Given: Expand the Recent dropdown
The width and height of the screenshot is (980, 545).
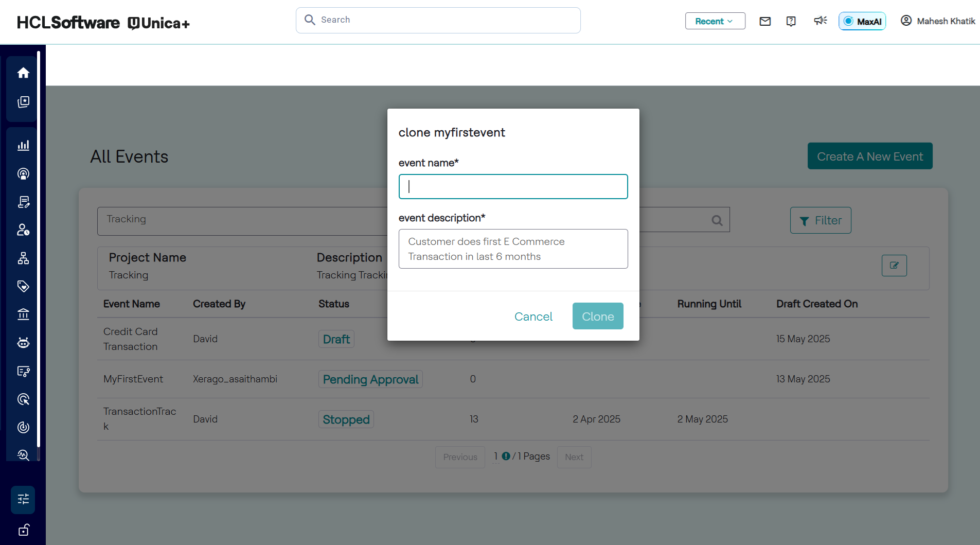Looking at the screenshot, I should 715,21.
